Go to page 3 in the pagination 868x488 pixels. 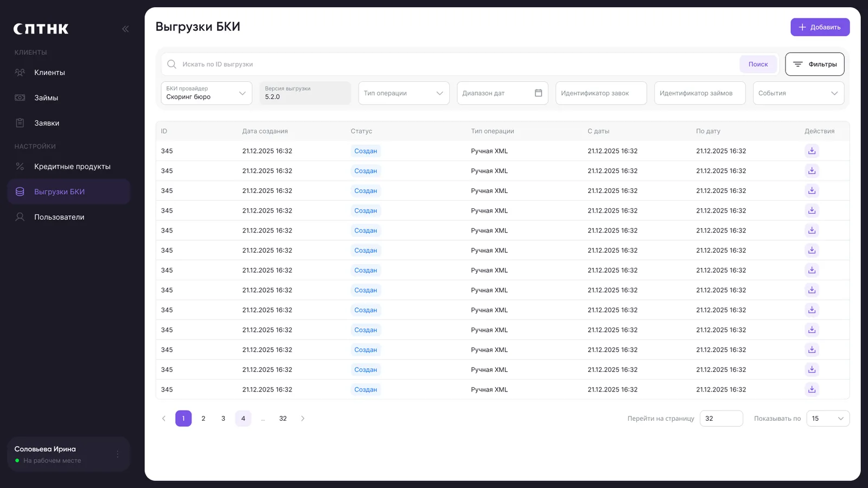tap(223, 419)
